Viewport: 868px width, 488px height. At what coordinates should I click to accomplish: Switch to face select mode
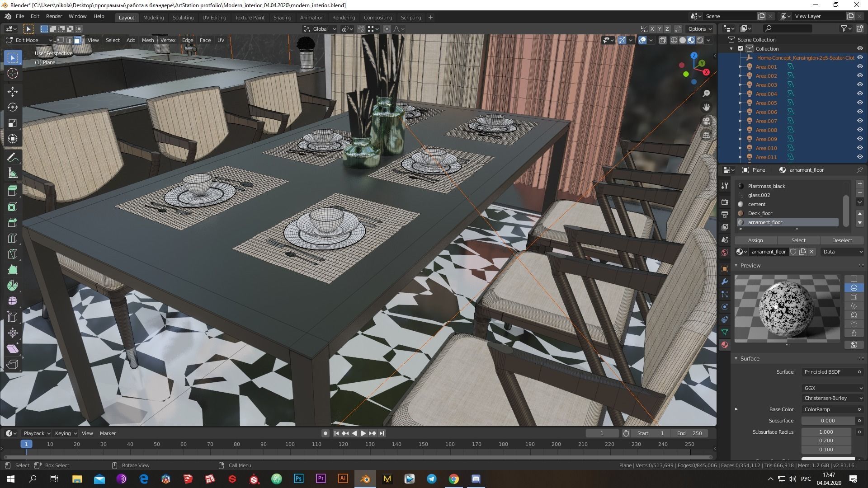point(77,40)
